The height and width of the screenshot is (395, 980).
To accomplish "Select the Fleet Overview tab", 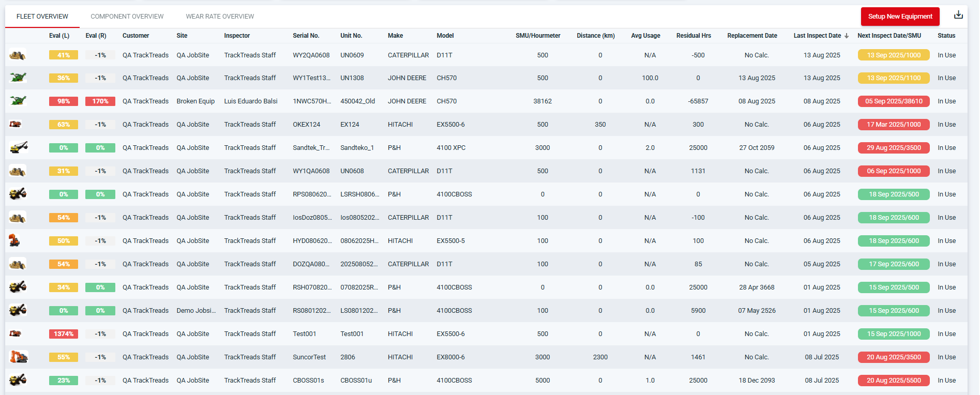I will [x=42, y=17].
